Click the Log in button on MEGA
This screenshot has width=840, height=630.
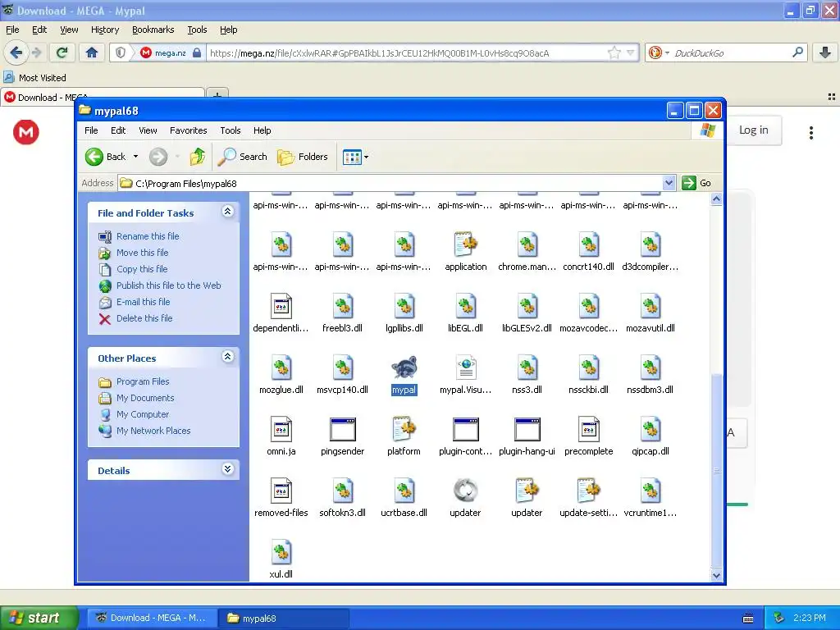click(753, 130)
